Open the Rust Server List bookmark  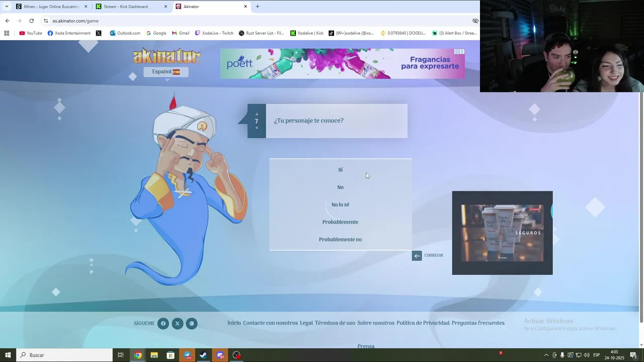tap(261, 33)
